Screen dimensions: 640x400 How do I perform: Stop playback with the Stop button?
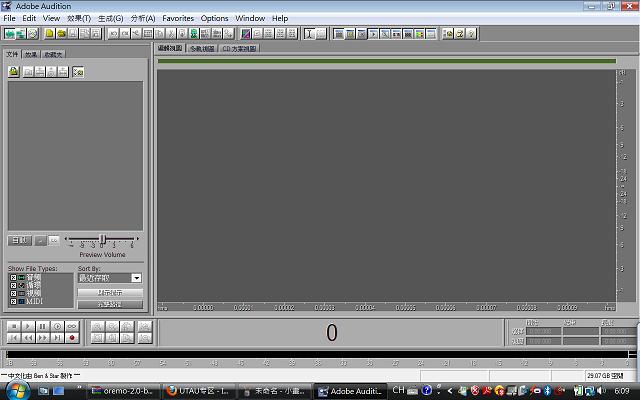pyautogui.click(x=13, y=326)
